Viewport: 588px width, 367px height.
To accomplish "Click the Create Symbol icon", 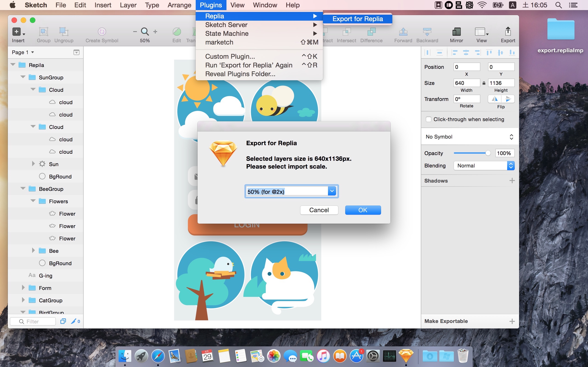I will (x=102, y=32).
